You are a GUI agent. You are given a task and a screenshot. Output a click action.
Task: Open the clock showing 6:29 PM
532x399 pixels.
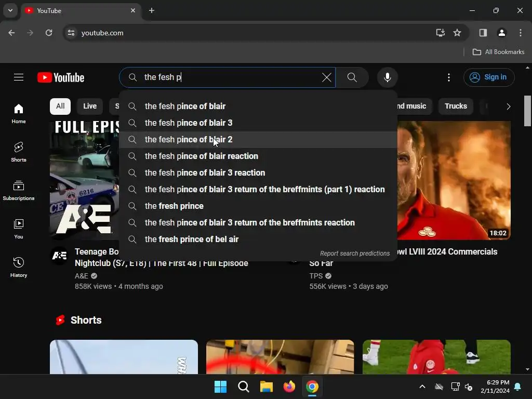(495, 387)
